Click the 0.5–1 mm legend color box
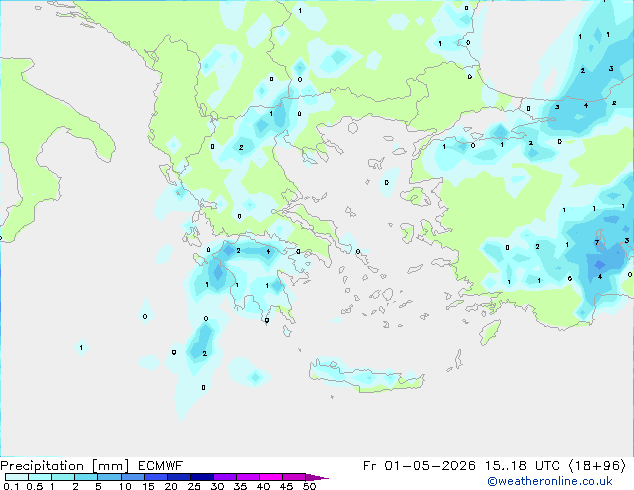Image resolution: width=634 pixels, height=490 pixels. point(40,477)
